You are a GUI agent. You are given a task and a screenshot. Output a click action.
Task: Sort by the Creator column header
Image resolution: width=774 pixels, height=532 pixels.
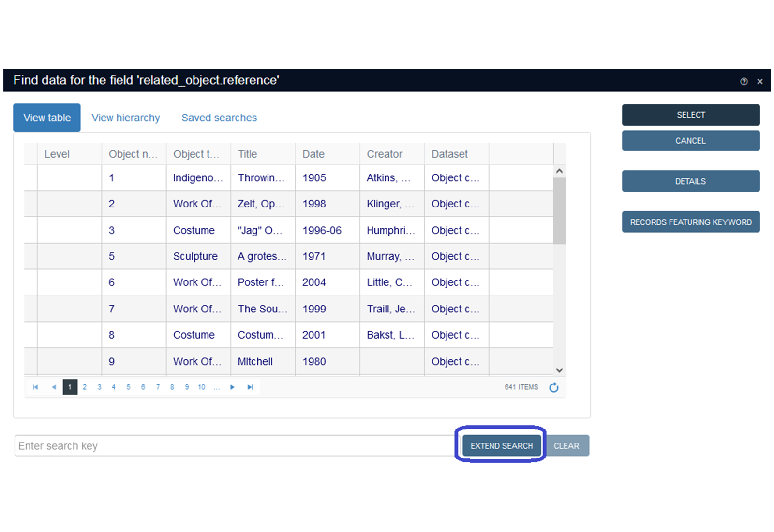385,154
